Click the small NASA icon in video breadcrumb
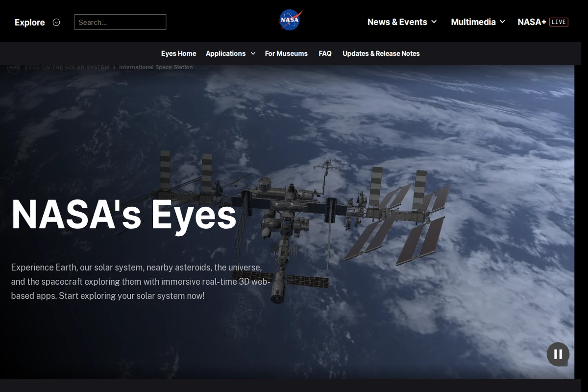The height and width of the screenshot is (392, 588). coord(14,68)
